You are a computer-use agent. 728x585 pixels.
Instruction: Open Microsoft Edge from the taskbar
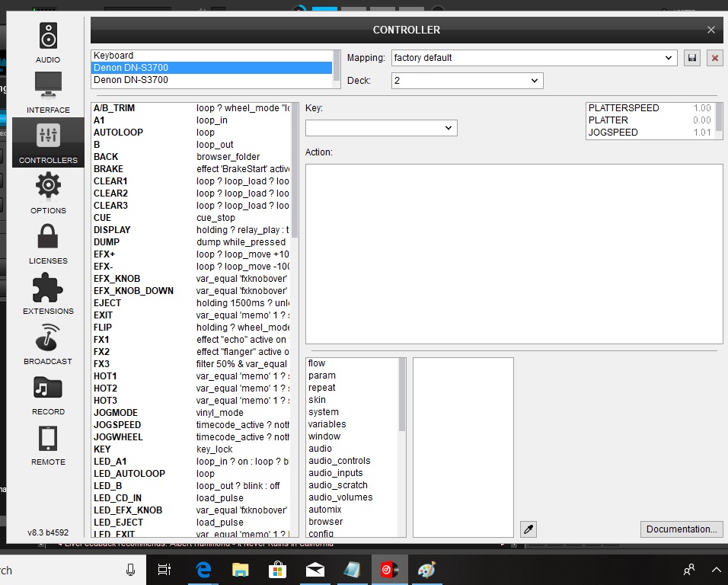[x=203, y=570]
